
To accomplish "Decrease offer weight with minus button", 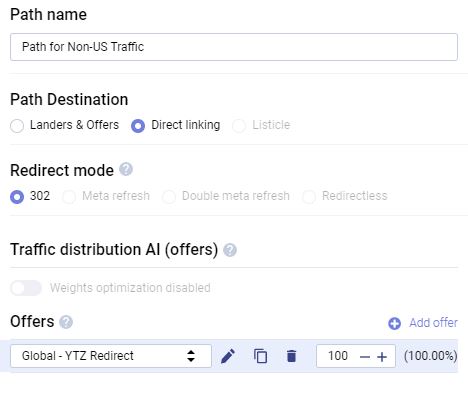I will (x=365, y=357).
